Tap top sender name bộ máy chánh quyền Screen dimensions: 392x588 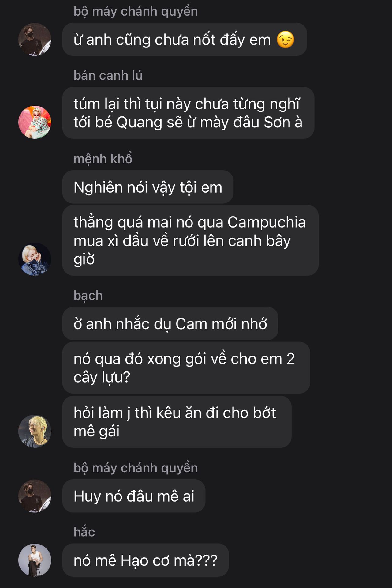[x=136, y=11]
